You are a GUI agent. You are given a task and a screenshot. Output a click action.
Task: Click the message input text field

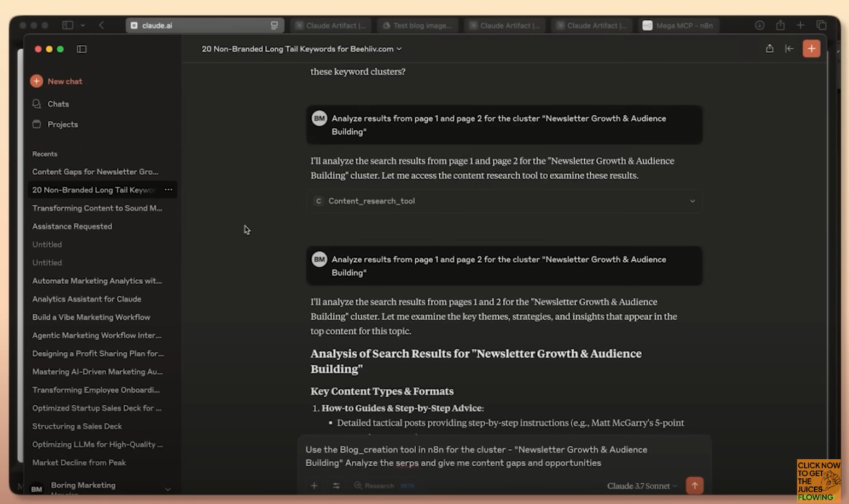click(503, 456)
